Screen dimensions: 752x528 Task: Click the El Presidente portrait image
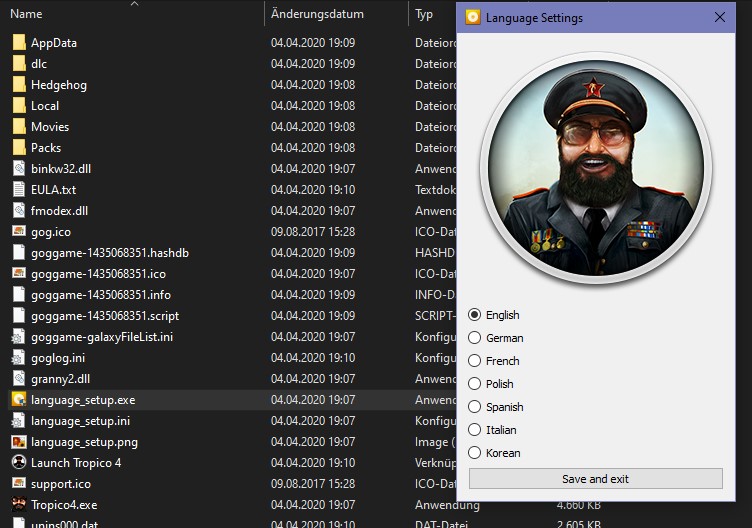click(x=596, y=168)
